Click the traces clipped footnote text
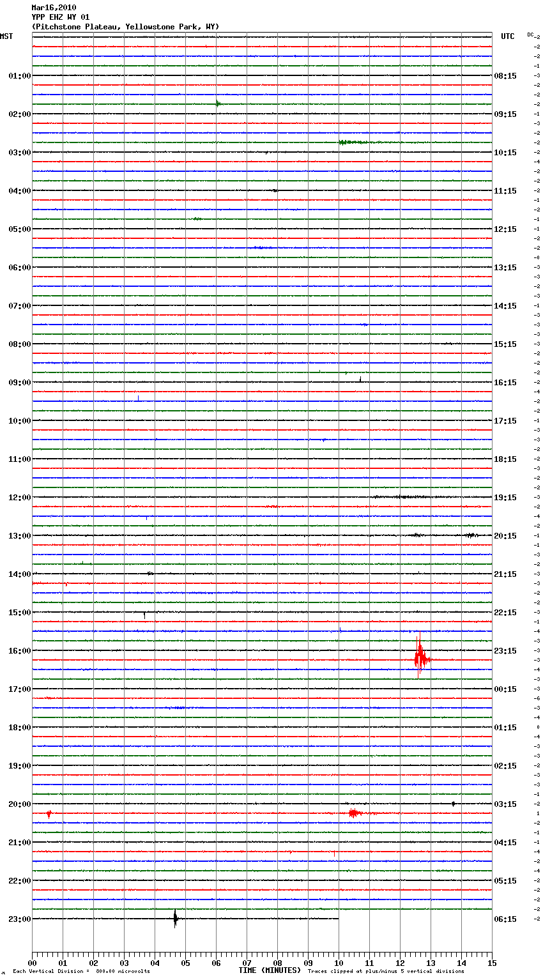 click(386, 972)
